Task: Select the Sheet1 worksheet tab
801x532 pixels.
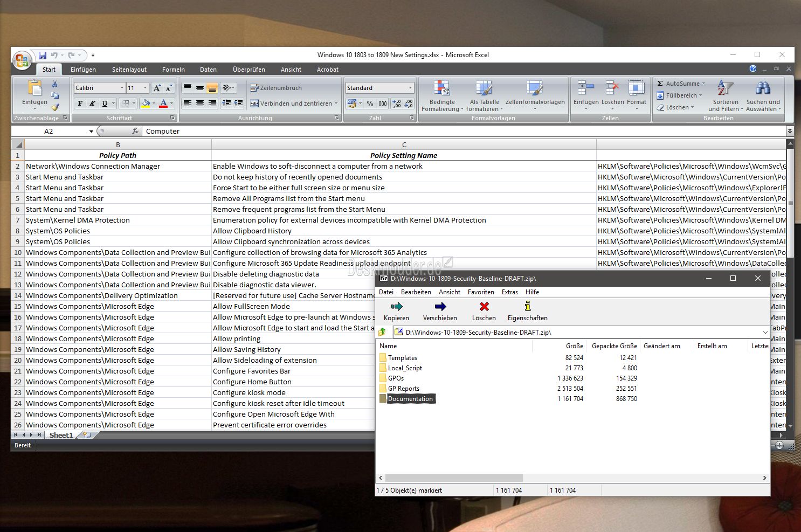Action: tap(61, 435)
